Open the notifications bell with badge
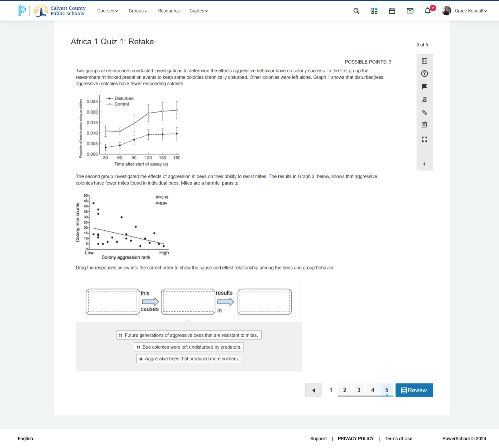The image size is (499, 448). point(428,11)
